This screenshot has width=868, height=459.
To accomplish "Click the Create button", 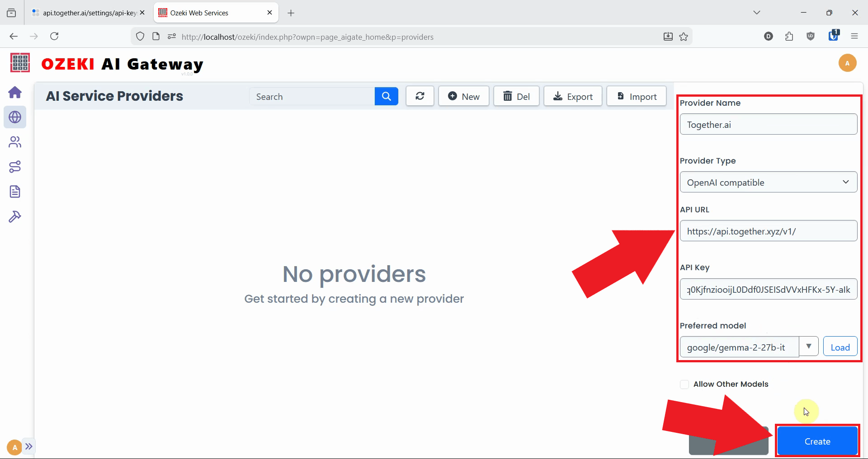I will point(817,441).
